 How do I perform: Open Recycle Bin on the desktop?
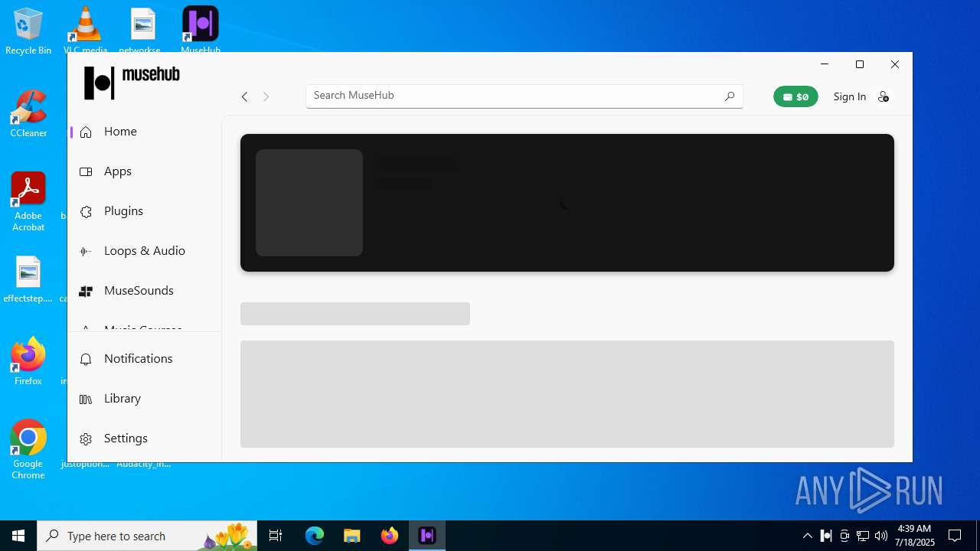coord(28,31)
